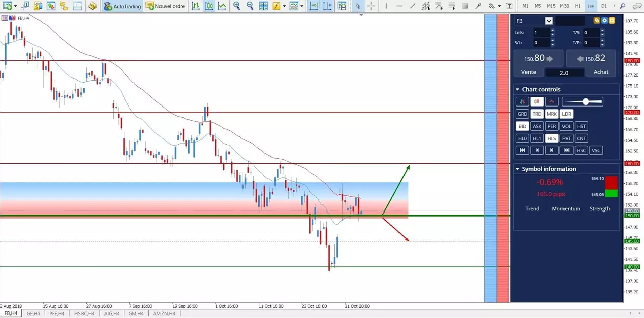Viewport: 644px width, 318px height.
Task: Increase the S/L value stepper
Action: click(x=552, y=41)
